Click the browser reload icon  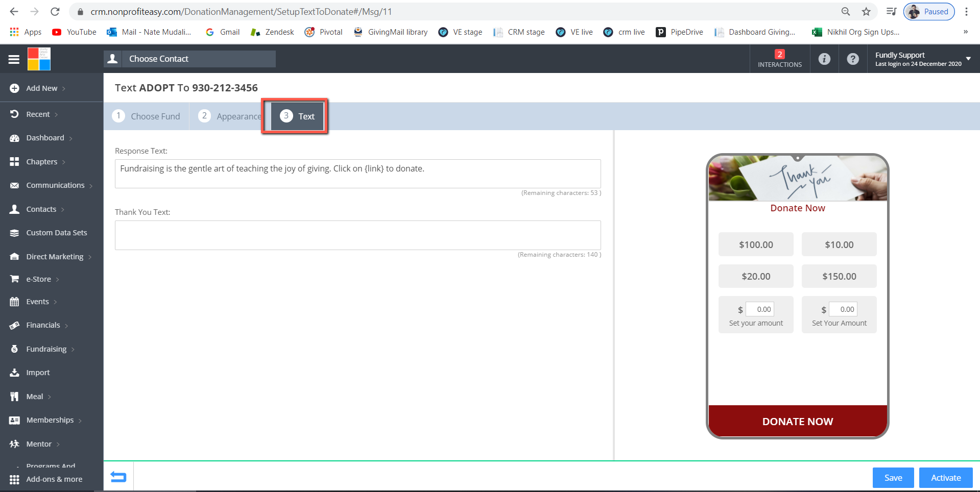pos(55,12)
